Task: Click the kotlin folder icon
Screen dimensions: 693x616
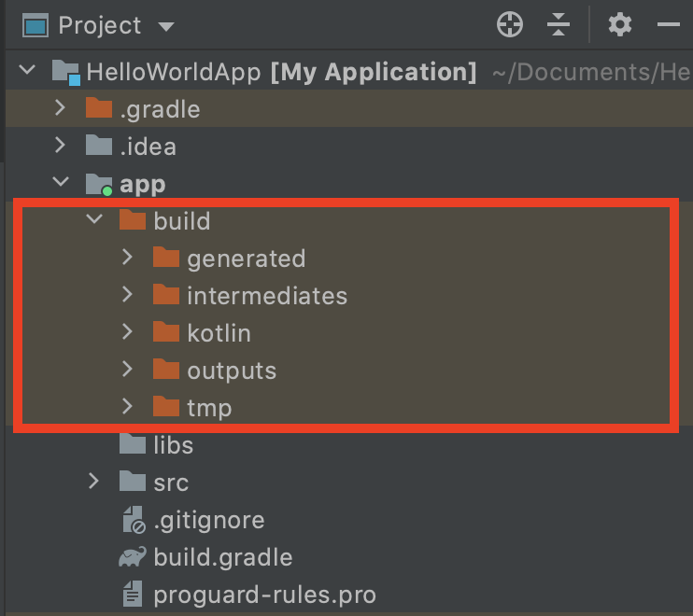Action: (166, 331)
